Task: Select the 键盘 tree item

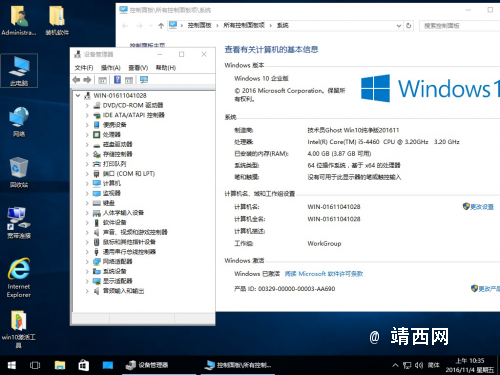Action: [109, 203]
